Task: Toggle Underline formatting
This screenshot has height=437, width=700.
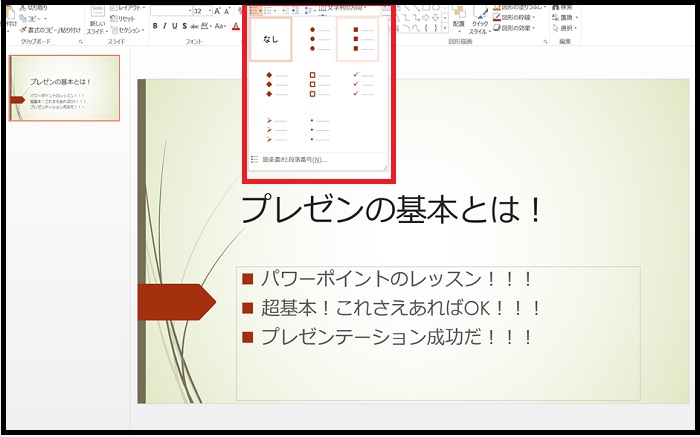Action: point(175,26)
